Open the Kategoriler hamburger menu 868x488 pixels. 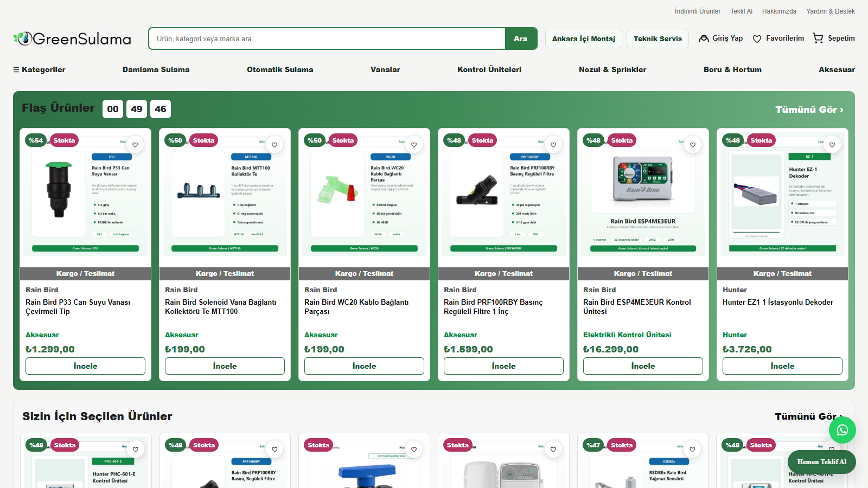pos(39,69)
